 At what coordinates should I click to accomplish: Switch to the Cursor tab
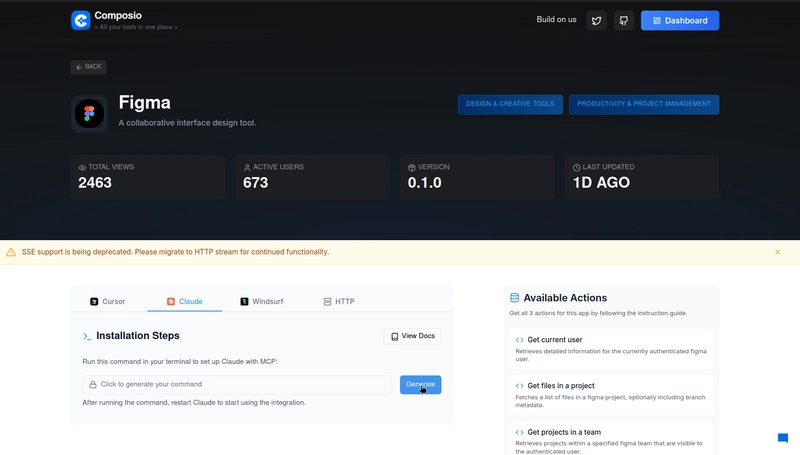point(108,301)
